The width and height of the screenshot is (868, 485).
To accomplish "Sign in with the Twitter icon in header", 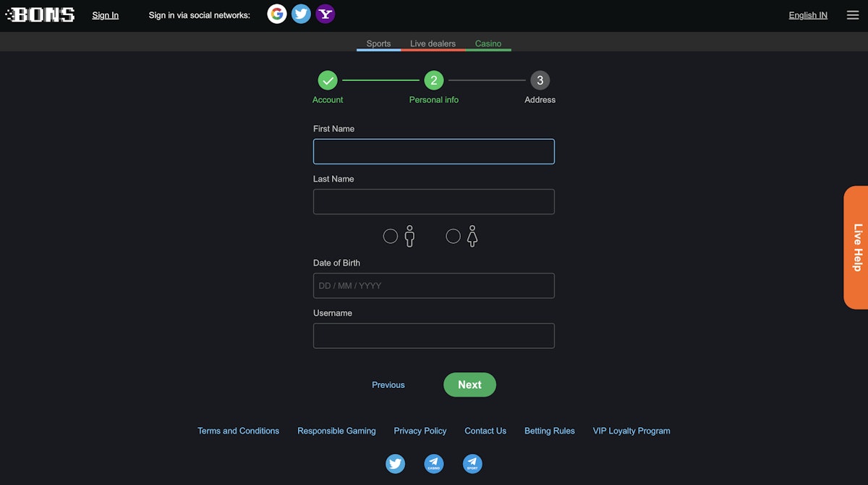I will coord(301,14).
